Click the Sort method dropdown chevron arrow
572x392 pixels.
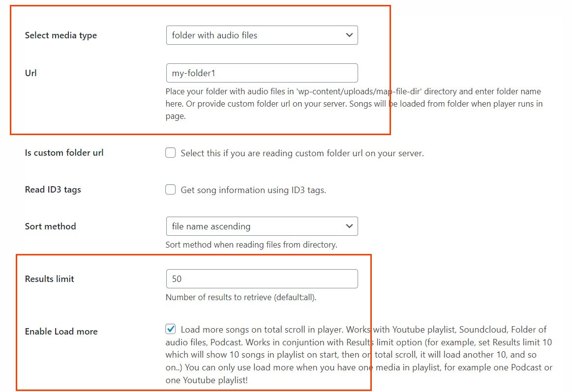(349, 226)
